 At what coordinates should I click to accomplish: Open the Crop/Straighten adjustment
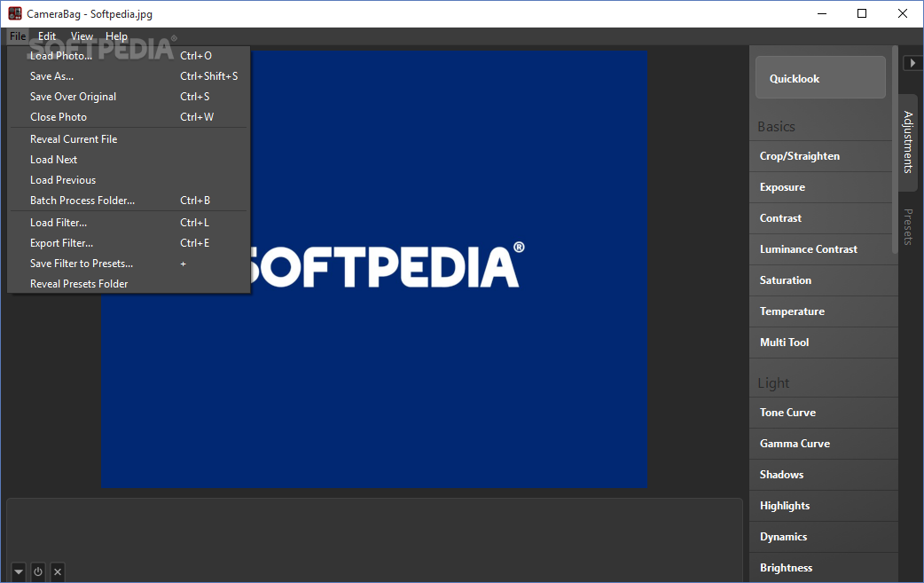point(823,156)
